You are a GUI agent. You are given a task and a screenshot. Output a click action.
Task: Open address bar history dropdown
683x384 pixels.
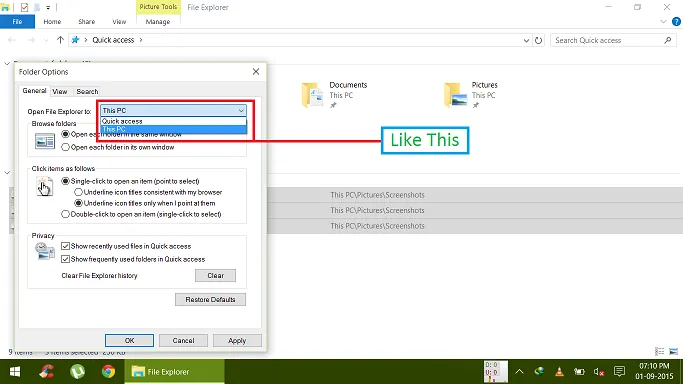(526, 40)
